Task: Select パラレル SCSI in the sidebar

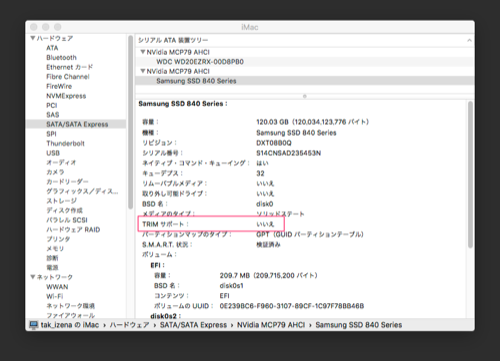Action: 67,220
